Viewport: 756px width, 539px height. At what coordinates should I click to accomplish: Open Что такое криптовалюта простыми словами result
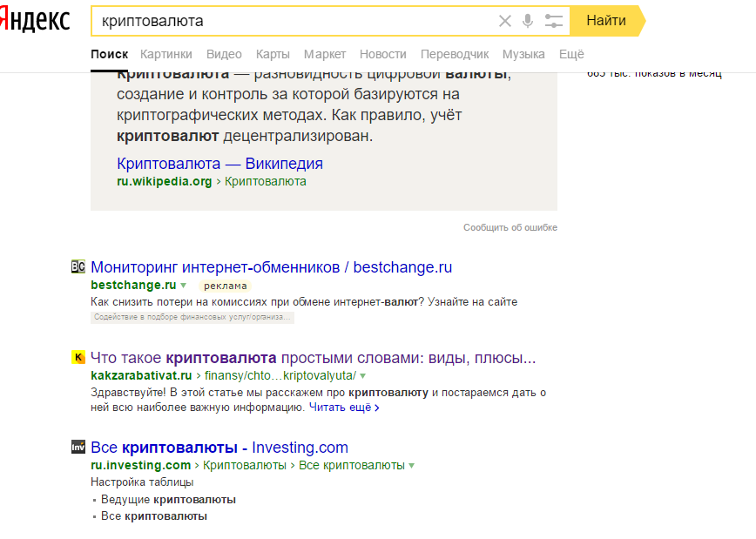[314, 358]
